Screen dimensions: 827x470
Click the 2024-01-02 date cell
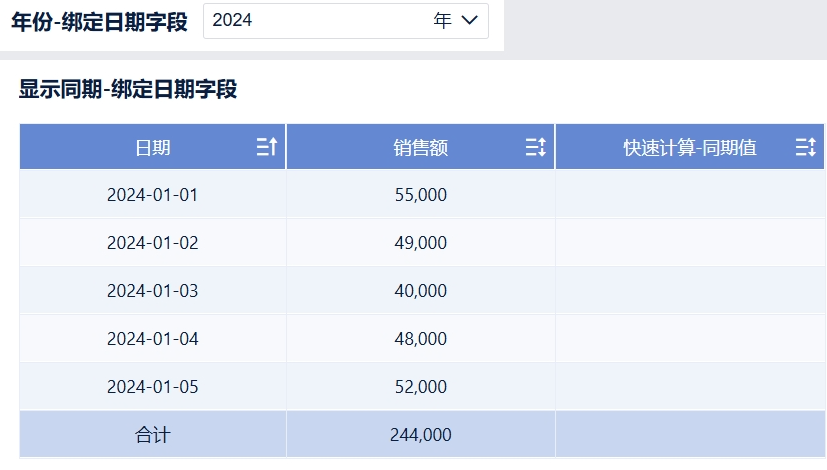click(152, 243)
